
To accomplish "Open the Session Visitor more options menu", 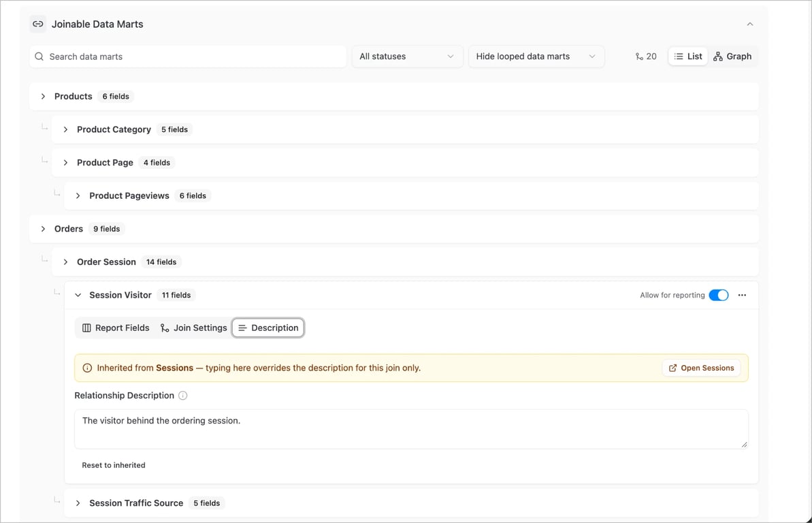I will (x=742, y=295).
